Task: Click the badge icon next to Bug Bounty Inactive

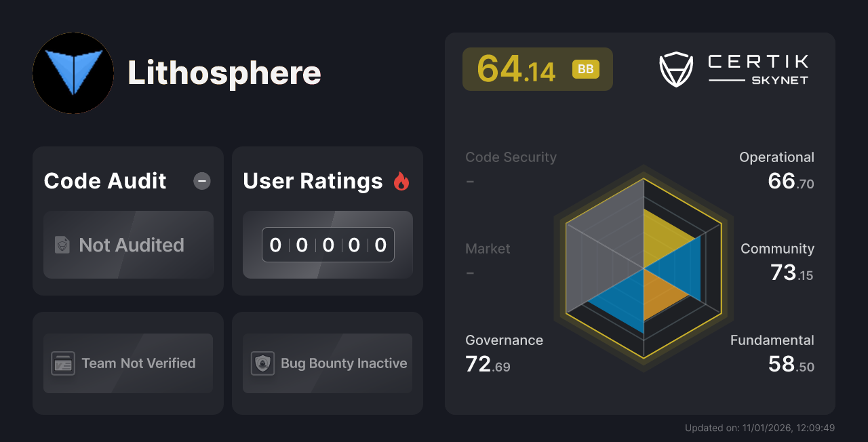Action: click(x=262, y=363)
